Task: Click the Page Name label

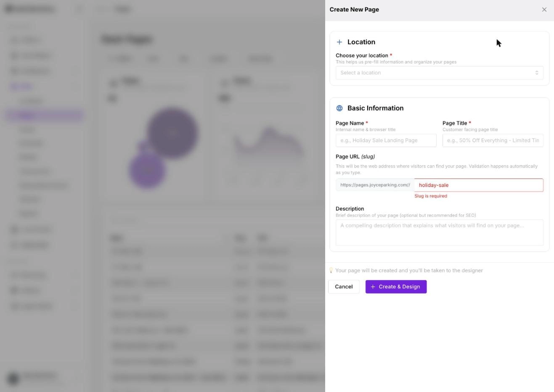Action: point(350,123)
